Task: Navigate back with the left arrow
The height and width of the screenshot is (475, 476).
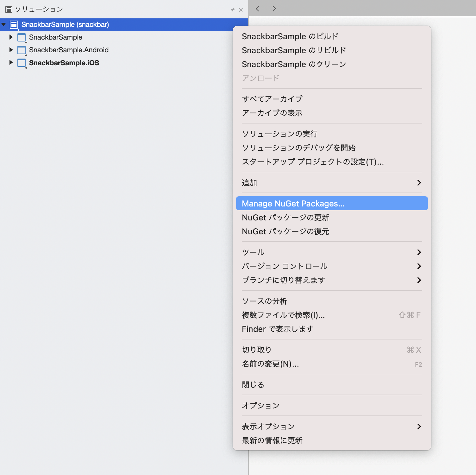Action: (x=258, y=9)
